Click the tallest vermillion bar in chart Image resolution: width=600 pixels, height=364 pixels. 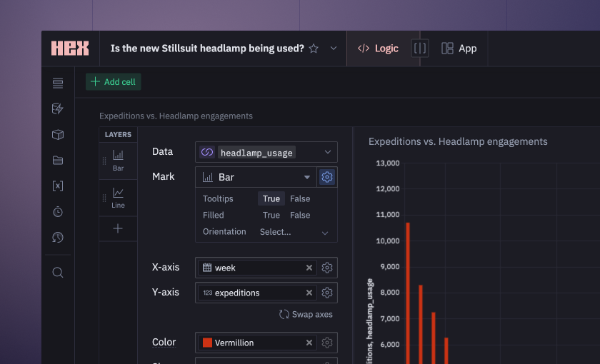(408, 293)
